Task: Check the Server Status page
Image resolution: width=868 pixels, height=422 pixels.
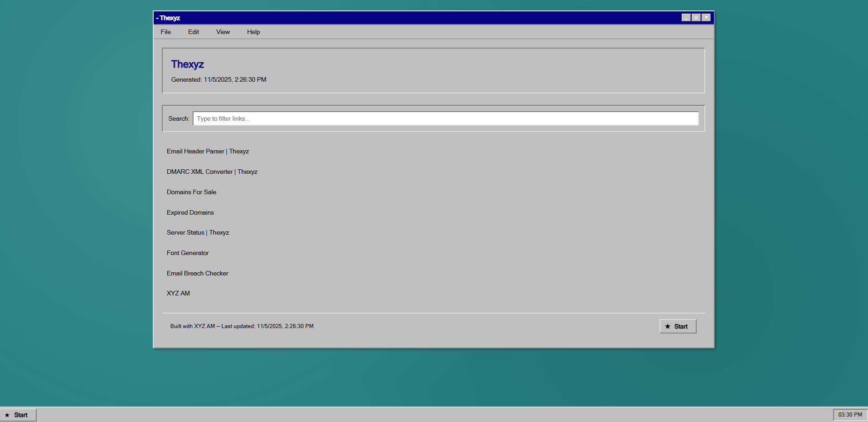Action: pos(198,232)
